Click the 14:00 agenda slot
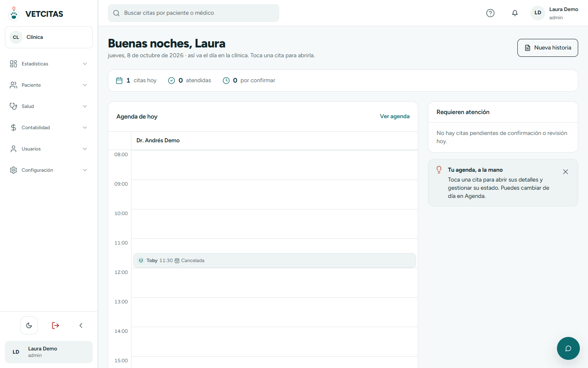Screen dimensions: 588x368 (274, 342)
